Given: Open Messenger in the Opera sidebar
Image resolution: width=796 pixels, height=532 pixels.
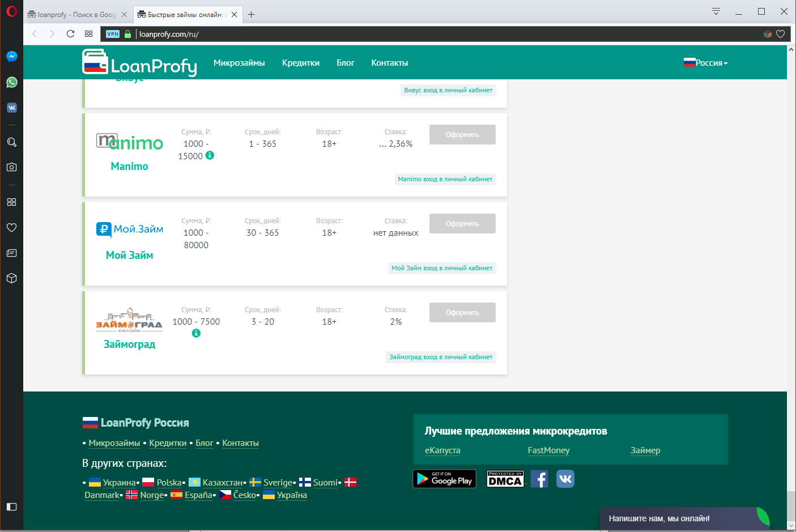Looking at the screenshot, I should pos(11,57).
